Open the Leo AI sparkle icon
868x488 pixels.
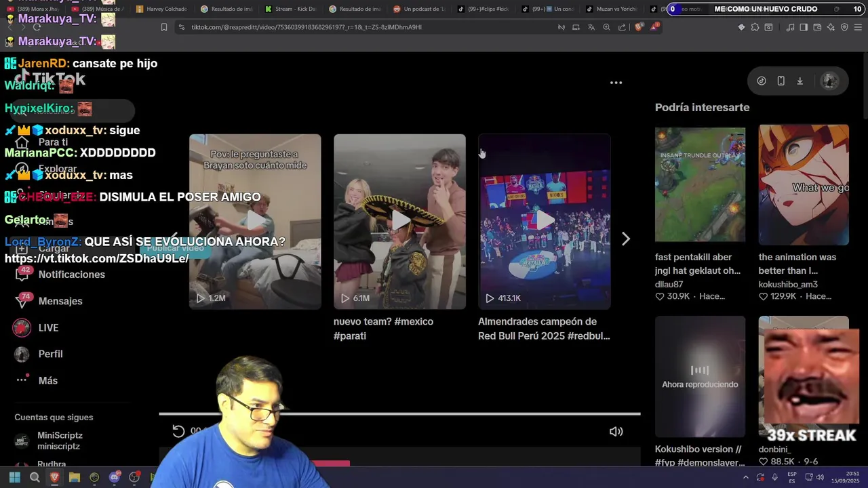(x=831, y=27)
